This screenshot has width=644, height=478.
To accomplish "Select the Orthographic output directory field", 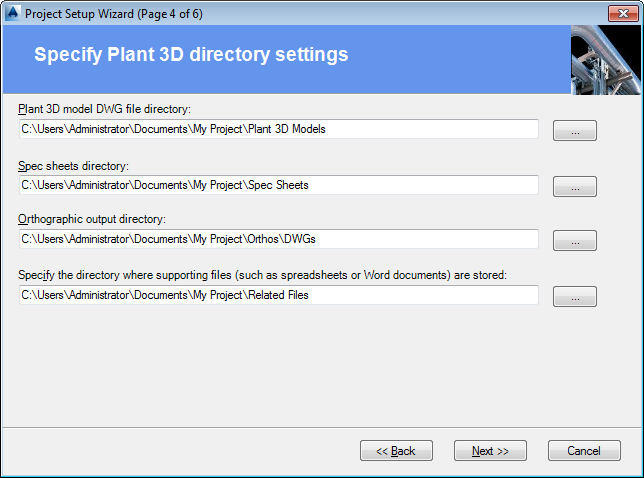I will coord(278,240).
